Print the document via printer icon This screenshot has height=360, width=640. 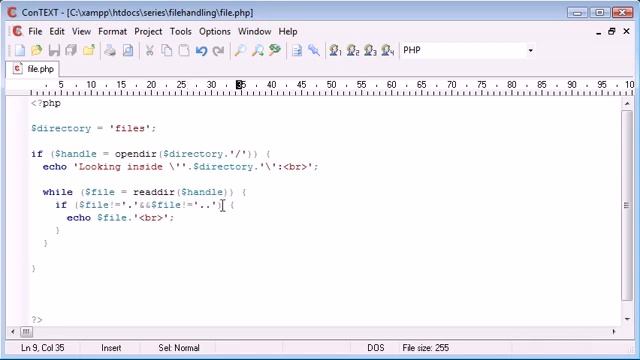(110, 51)
